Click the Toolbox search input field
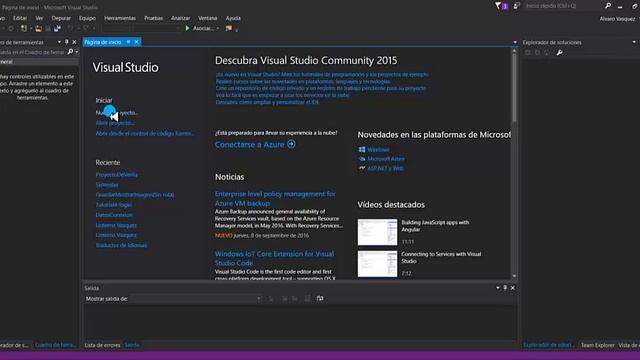 pyautogui.click(x=33, y=52)
